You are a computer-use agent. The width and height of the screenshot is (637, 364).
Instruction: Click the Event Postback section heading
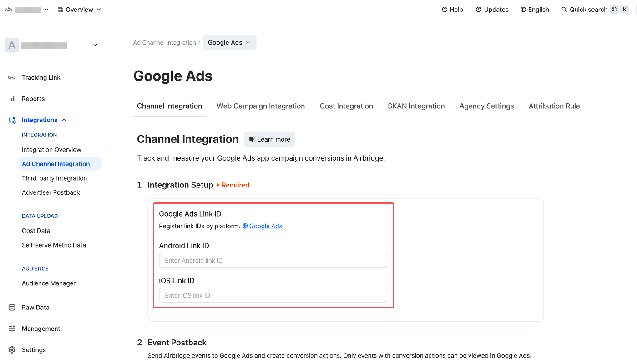177,343
